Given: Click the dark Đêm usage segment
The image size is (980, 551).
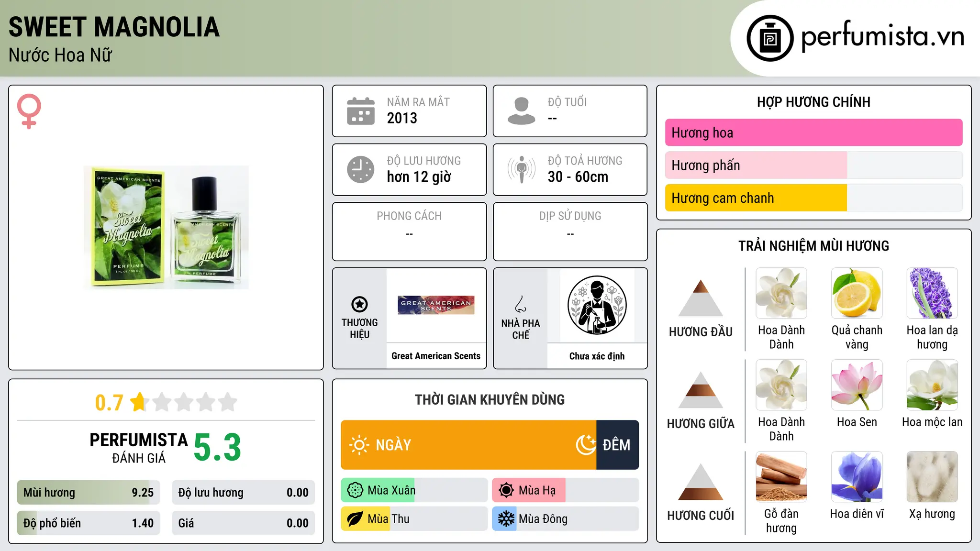Looking at the screenshot, I should 618,445.
